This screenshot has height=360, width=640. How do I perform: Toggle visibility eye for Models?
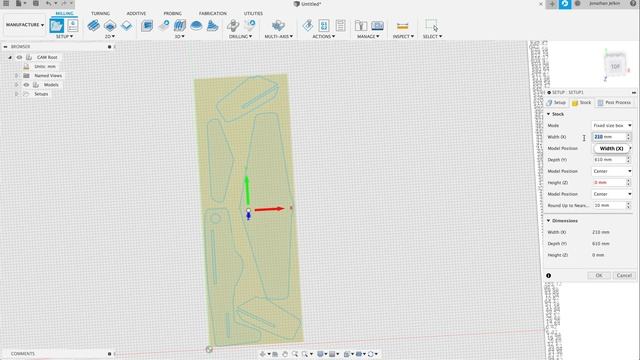[x=26, y=85]
